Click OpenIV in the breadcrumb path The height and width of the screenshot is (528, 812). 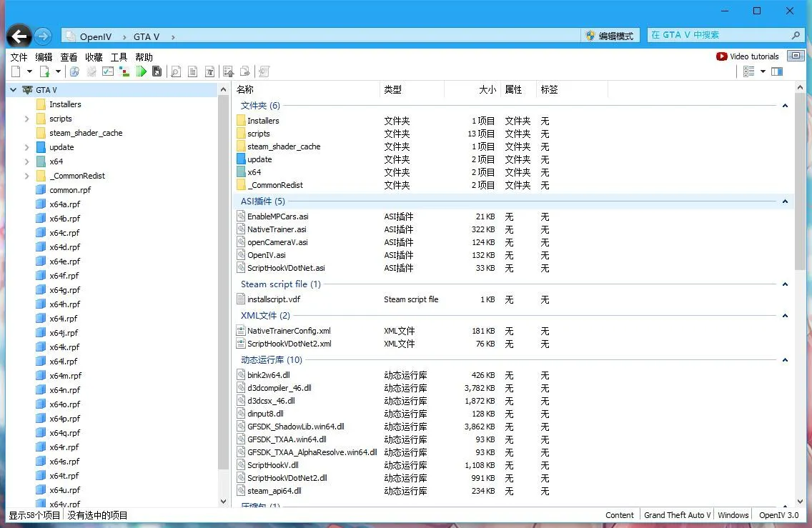point(95,36)
